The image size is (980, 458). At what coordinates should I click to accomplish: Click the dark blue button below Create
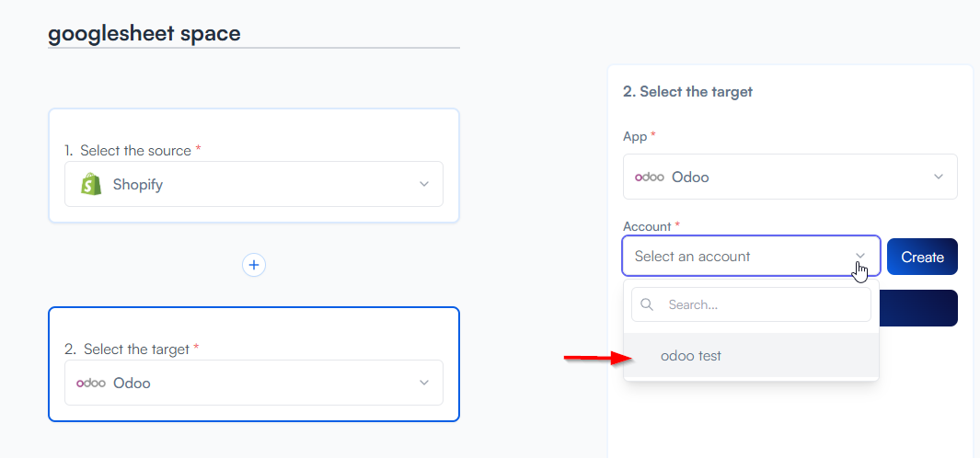tap(920, 308)
